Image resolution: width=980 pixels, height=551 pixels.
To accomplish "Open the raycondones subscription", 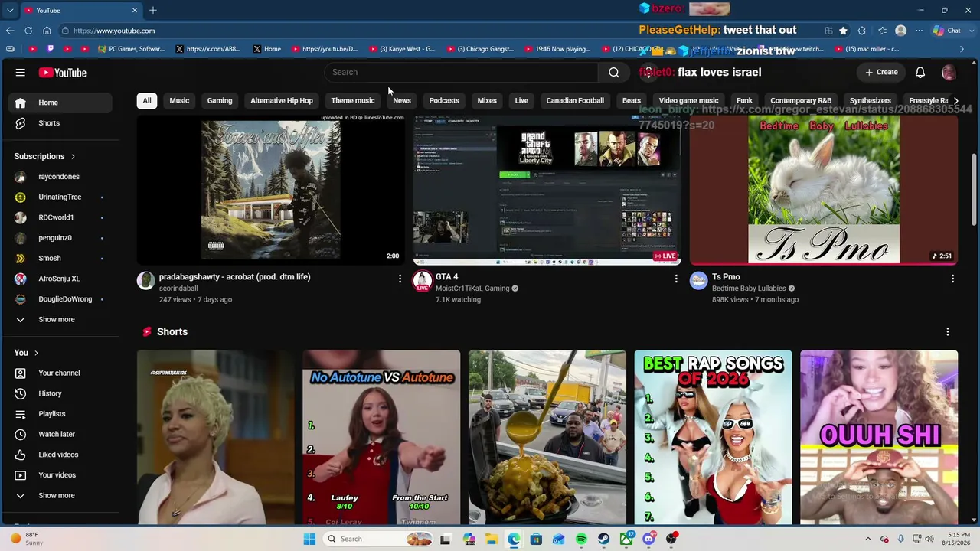I will (x=59, y=177).
